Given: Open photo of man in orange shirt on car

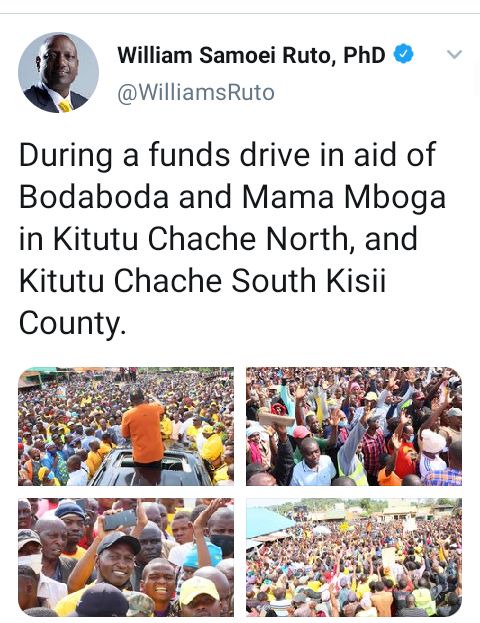Looking at the screenshot, I should click(126, 426).
